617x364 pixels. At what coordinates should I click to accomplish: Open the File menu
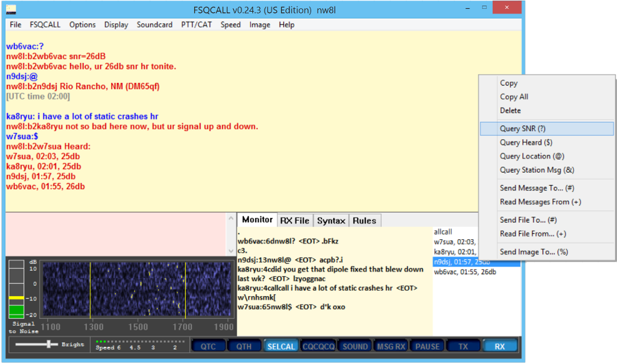click(15, 25)
